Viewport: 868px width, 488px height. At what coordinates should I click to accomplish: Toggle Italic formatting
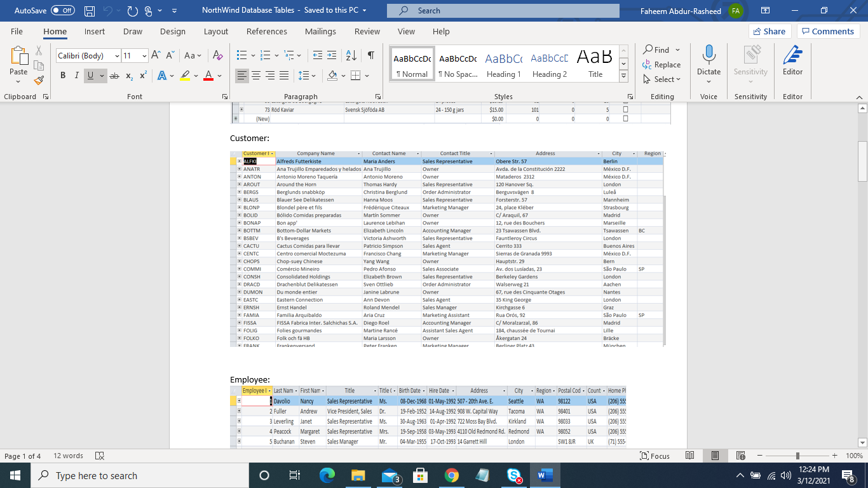76,76
